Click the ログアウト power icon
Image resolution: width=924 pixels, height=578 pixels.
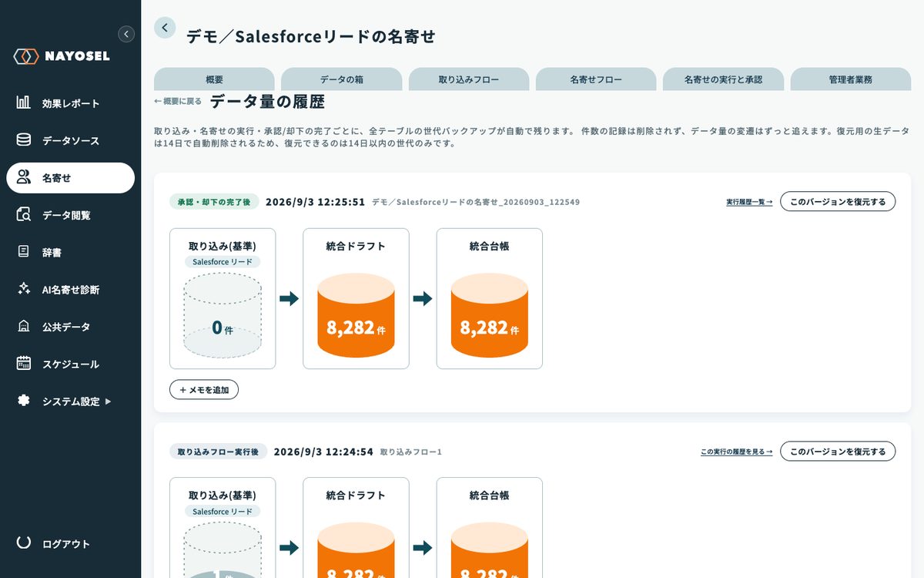pos(24,543)
